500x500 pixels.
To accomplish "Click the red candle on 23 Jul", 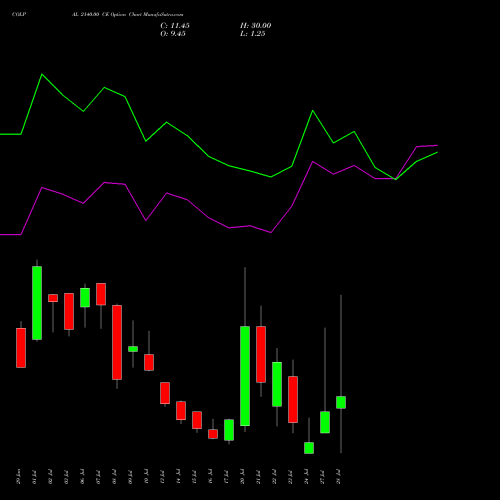I will pyautogui.click(x=293, y=399).
